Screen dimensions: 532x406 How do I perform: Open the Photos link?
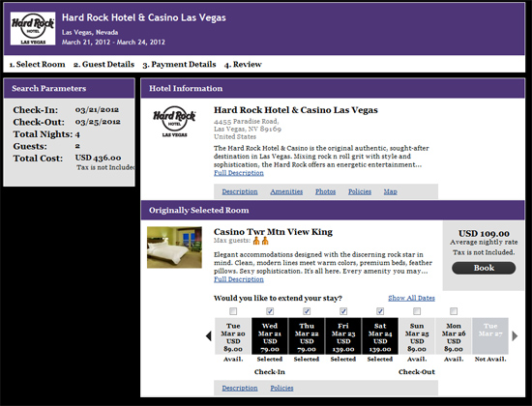(x=325, y=191)
